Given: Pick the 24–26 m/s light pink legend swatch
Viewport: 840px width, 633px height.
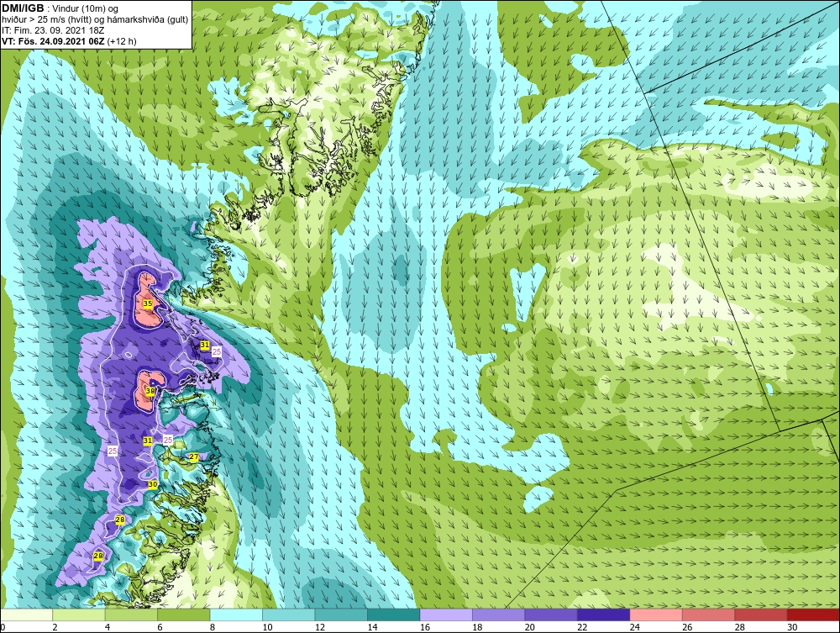Looking at the screenshot, I should (x=656, y=615).
